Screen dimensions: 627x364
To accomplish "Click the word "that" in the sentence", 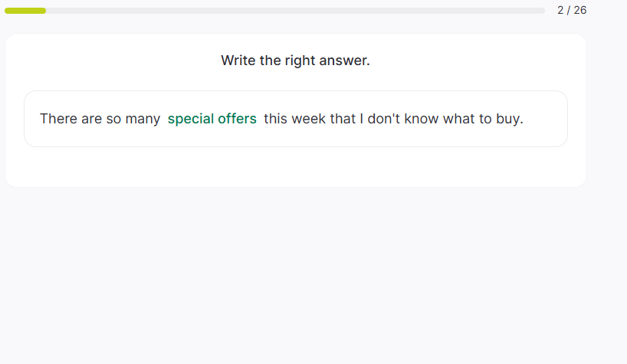I will click(343, 119).
